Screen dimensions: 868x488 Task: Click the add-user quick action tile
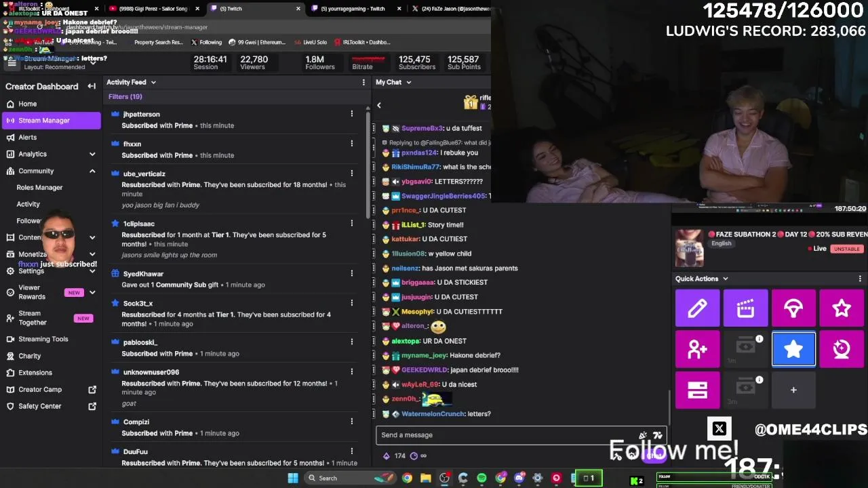click(x=697, y=349)
